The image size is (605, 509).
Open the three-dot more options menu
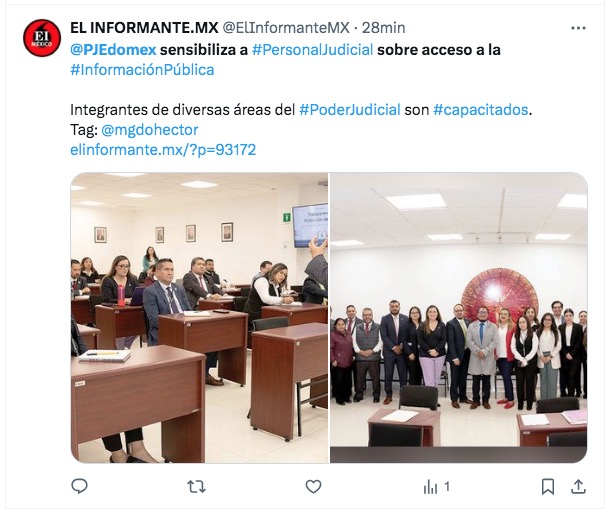click(x=578, y=28)
